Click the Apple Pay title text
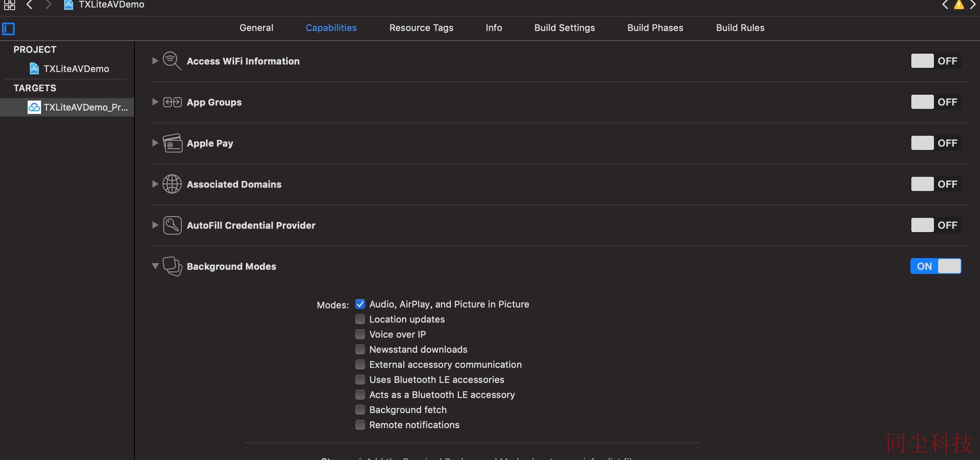The image size is (980, 460). (x=210, y=143)
